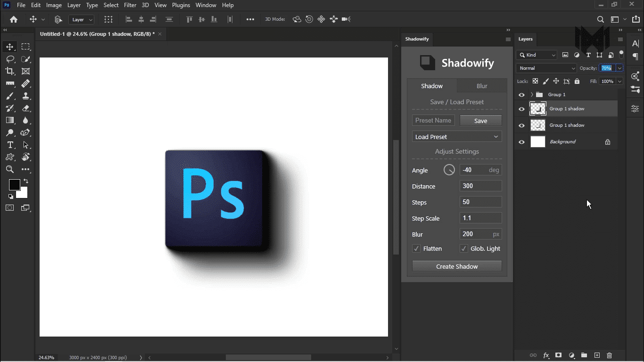Switch to the Shadow tab in Shadowify
644x362 pixels.
(432, 86)
